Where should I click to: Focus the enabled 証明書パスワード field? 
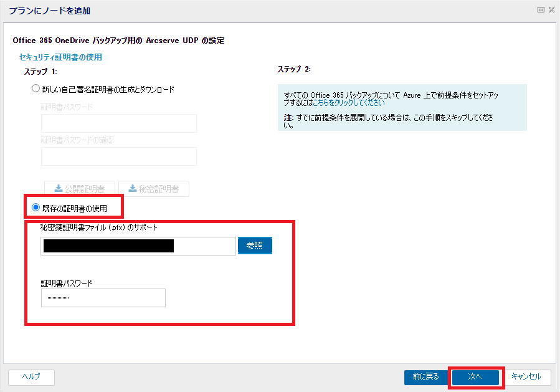tap(103, 298)
